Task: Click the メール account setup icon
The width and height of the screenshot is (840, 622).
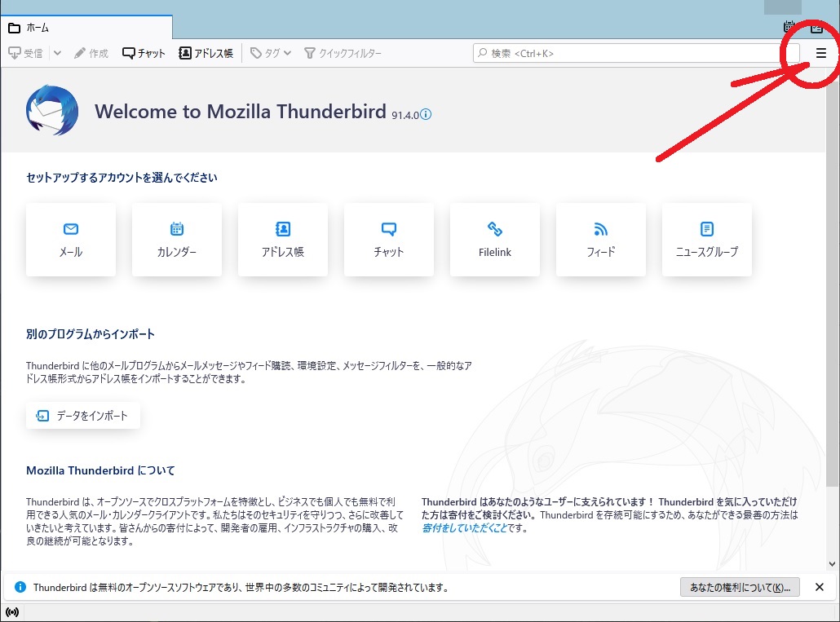Action: (x=71, y=229)
